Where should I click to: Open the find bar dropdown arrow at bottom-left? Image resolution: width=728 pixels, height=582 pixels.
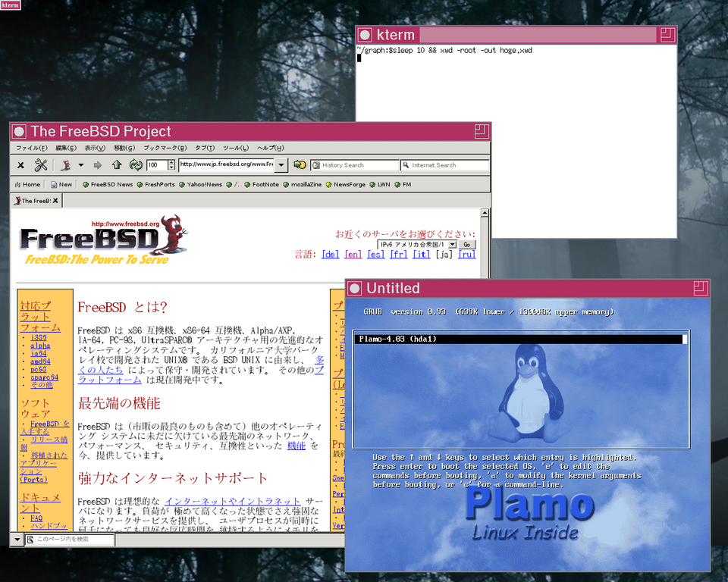17,539
